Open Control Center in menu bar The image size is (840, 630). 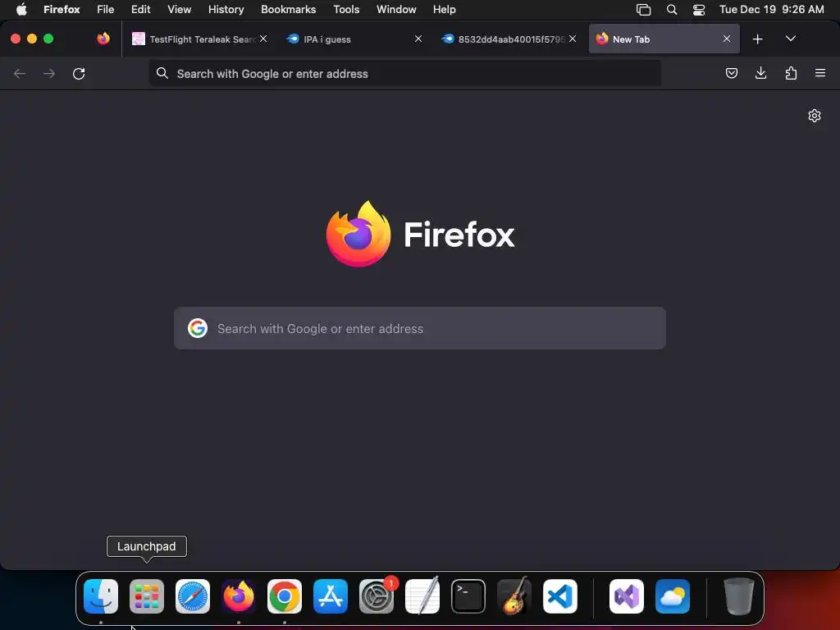[699, 9]
